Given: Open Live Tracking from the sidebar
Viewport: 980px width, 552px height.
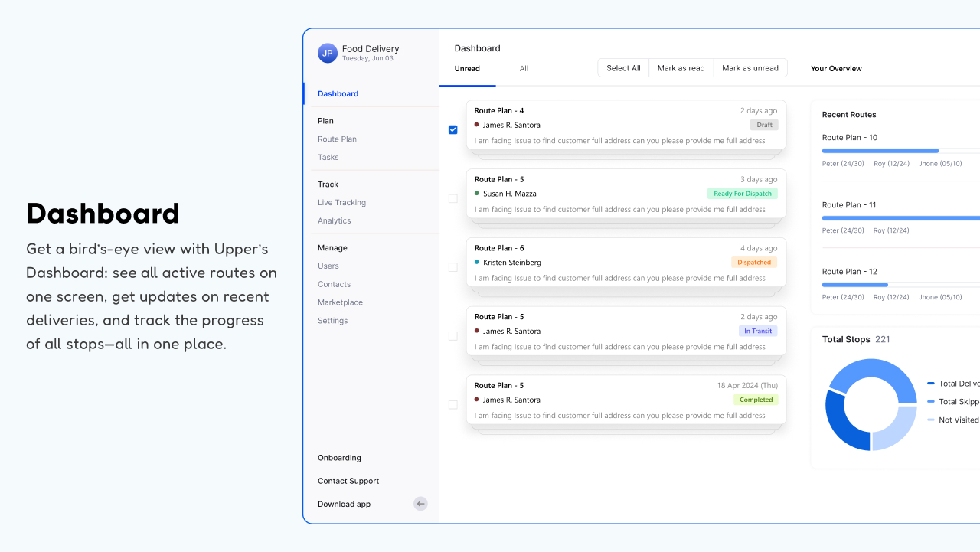Looking at the screenshot, I should point(341,202).
